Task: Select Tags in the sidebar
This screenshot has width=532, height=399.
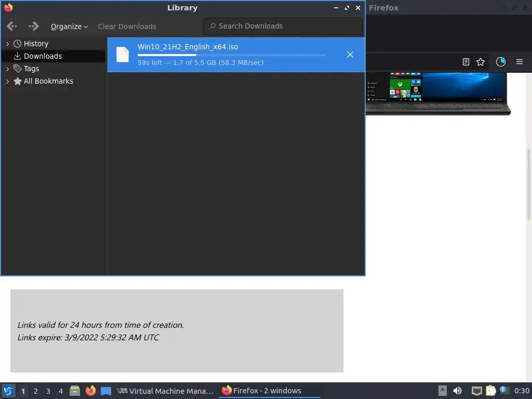Action: 31,69
